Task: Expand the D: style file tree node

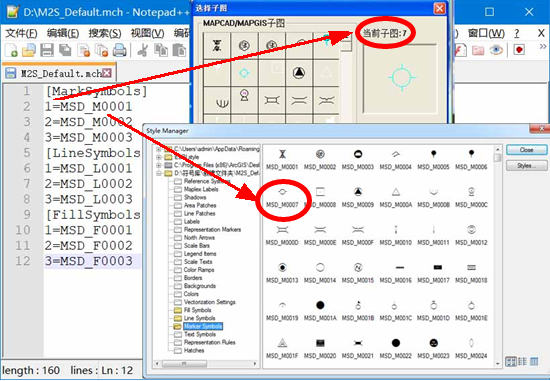Action: [x=159, y=173]
